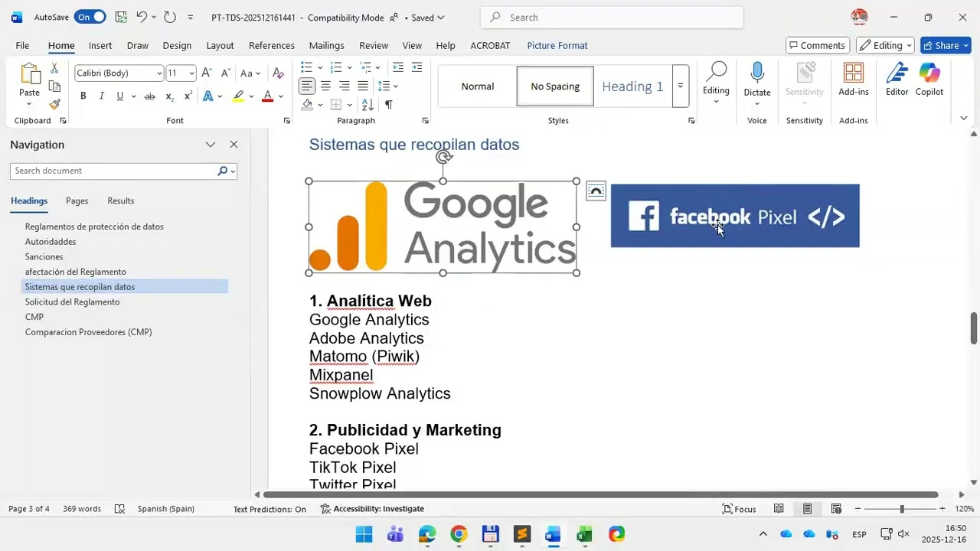
Task: Apply subscript formatting
Action: pyautogui.click(x=170, y=96)
